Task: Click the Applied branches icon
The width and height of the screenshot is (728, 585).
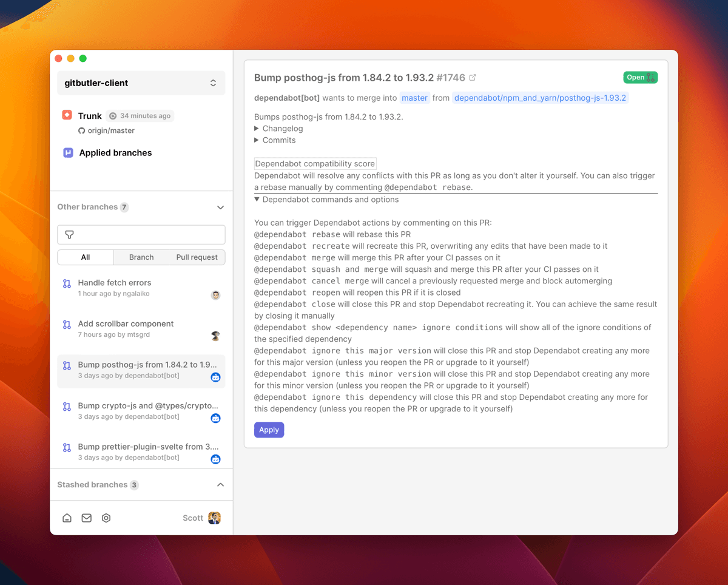Action: [x=69, y=152]
